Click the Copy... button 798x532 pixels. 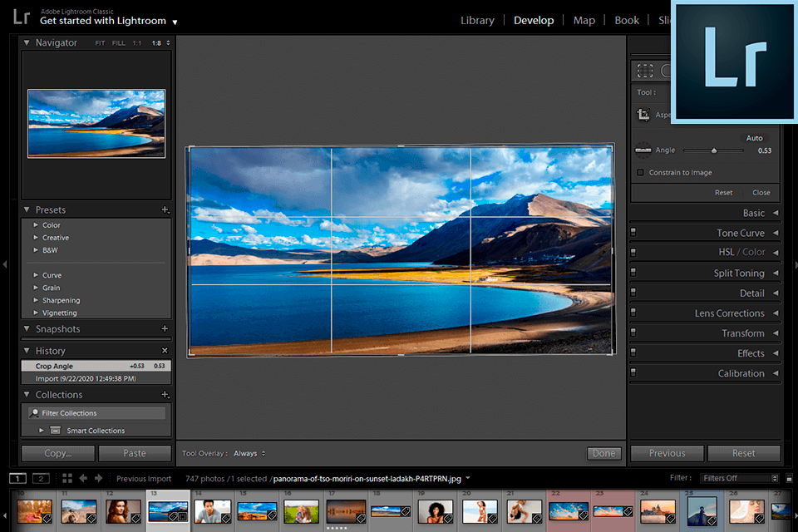pyautogui.click(x=58, y=453)
